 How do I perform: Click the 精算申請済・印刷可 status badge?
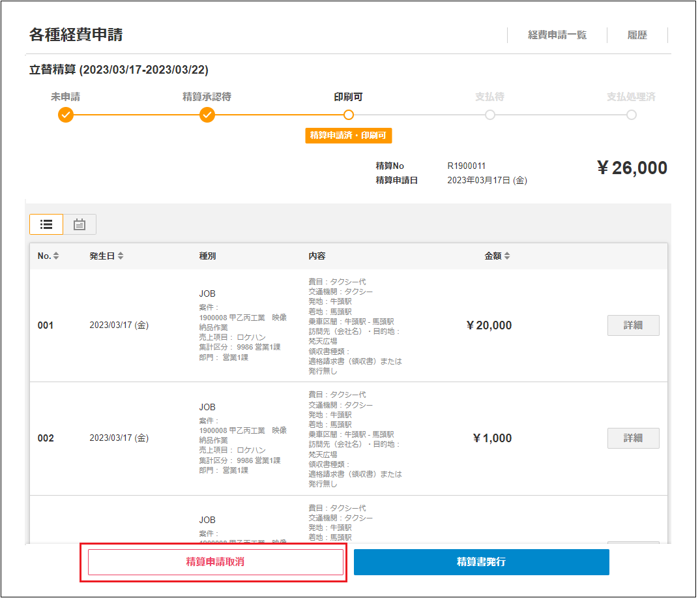[348, 136]
